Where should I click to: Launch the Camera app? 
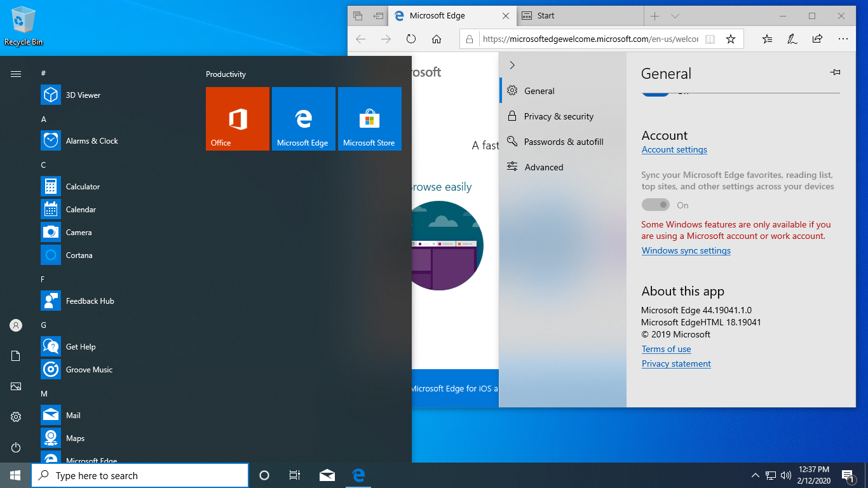(x=114, y=233)
